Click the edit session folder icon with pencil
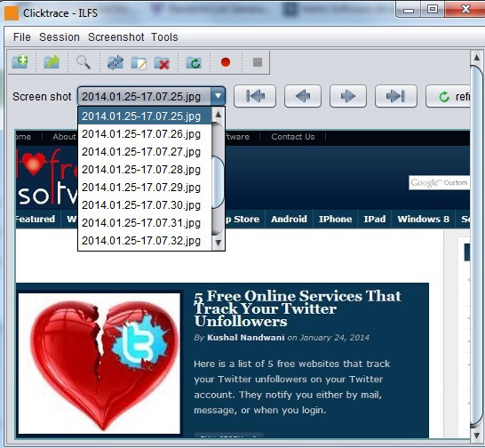Image resolution: width=485 pixels, height=448 pixels. point(139,63)
